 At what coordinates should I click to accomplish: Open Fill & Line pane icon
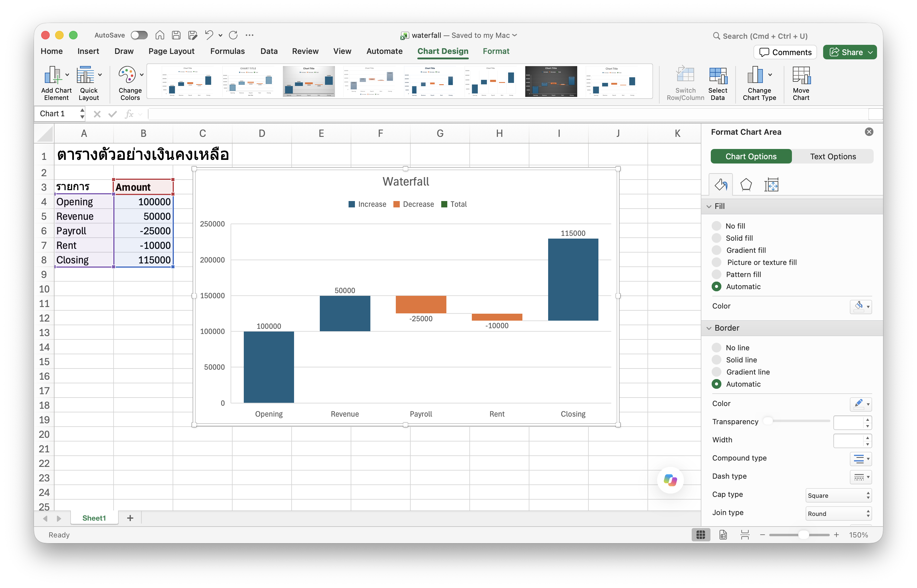[x=721, y=185]
